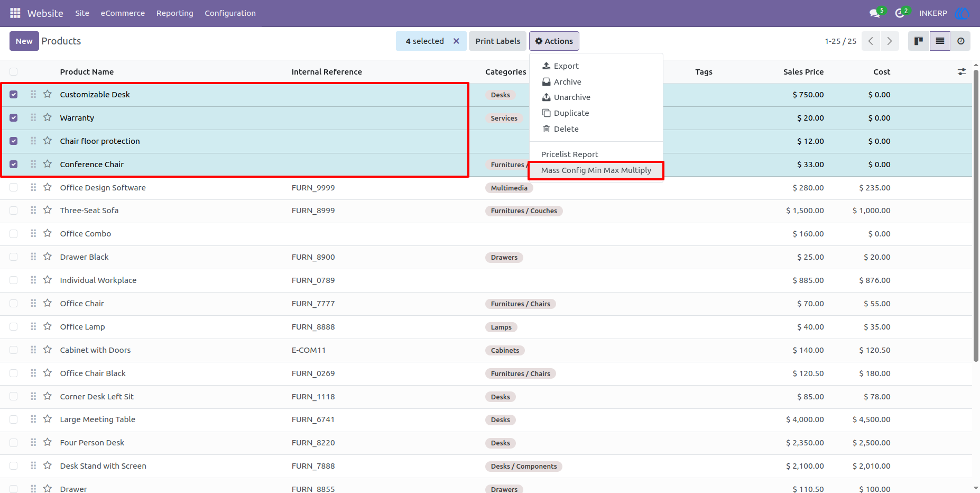Open the Cabinet with Doors product row

click(x=486, y=350)
